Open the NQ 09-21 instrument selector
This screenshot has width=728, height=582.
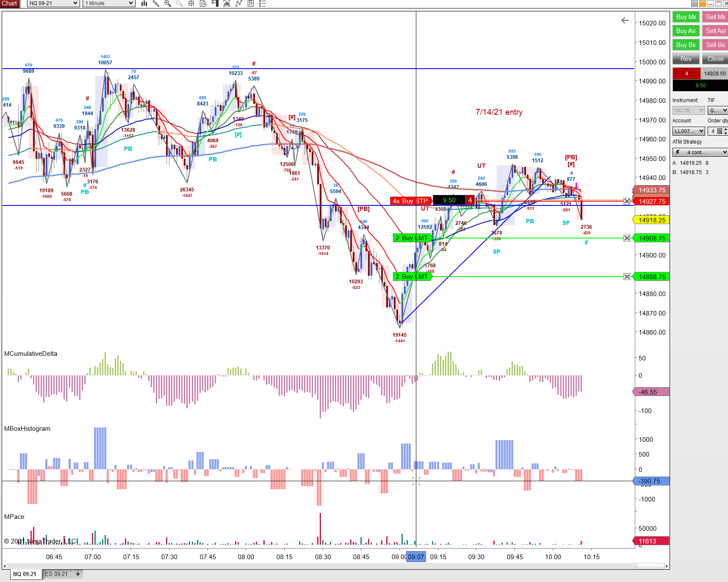coord(53,3)
